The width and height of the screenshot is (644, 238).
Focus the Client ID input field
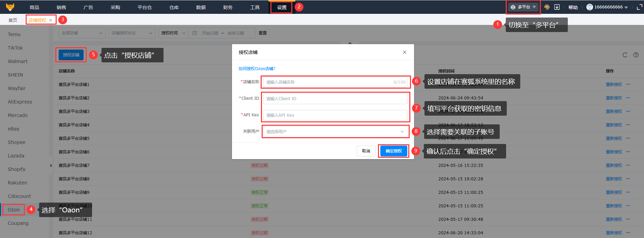(335, 98)
